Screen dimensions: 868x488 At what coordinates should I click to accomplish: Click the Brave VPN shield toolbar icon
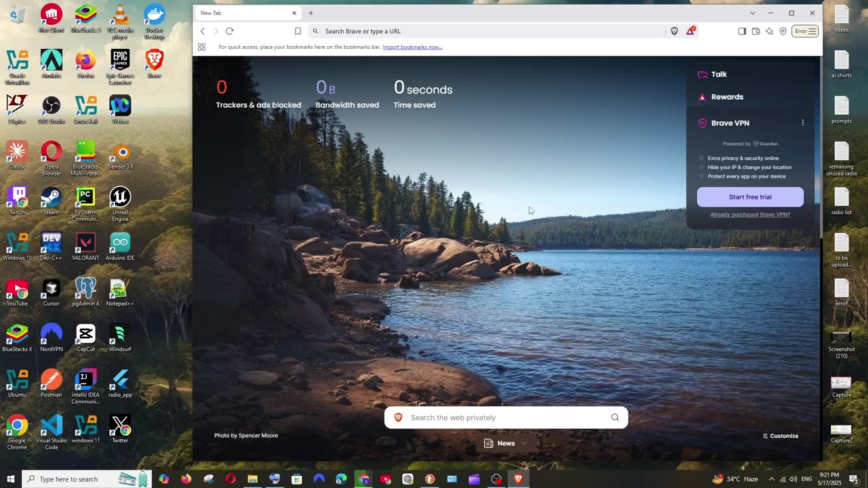[x=783, y=31]
